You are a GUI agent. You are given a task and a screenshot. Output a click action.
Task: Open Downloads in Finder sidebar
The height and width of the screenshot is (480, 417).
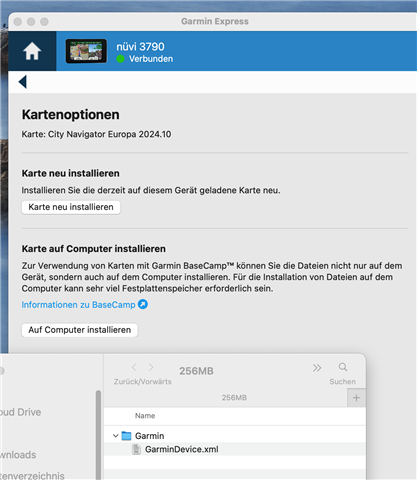[18, 455]
